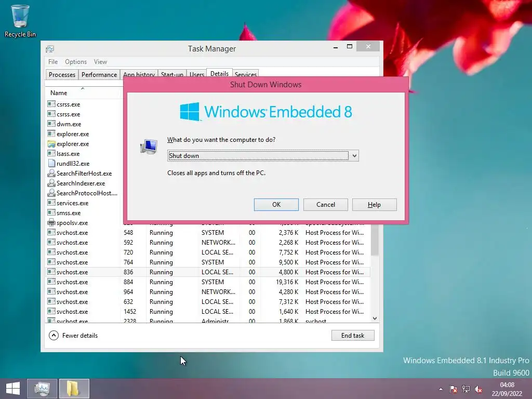The width and height of the screenshot is (532, 399).
Task: Click the 19,316 K memory value
Action: point(287,282)
